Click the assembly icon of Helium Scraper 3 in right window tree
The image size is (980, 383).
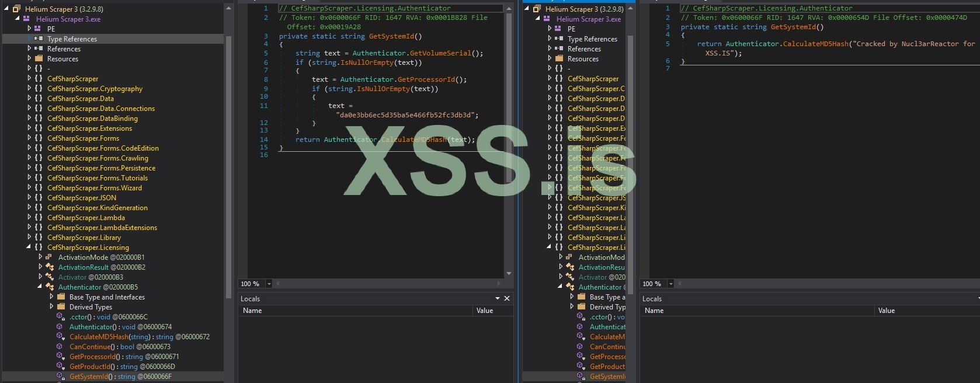(537, 9)
